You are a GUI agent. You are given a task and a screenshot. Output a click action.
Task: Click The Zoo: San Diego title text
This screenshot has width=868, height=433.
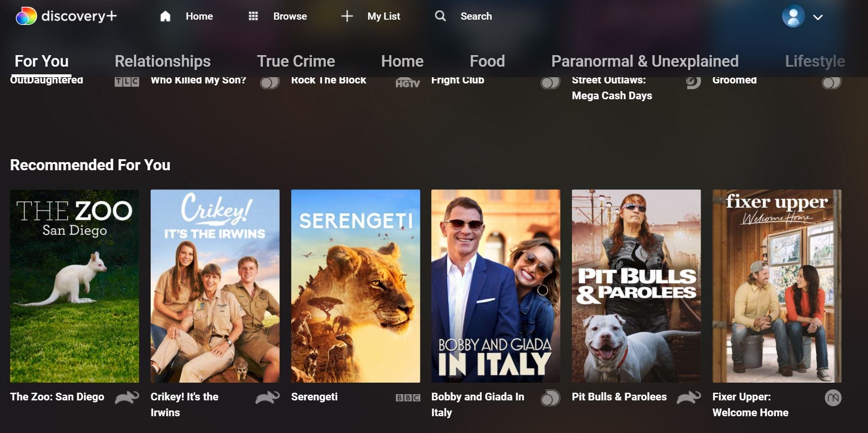tap(57, 397)
